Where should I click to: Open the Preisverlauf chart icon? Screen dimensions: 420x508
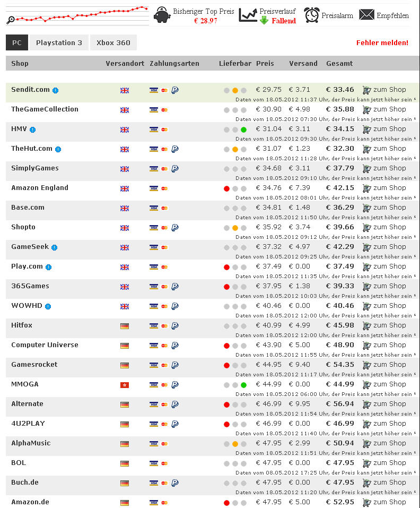(x=248, y=15)
